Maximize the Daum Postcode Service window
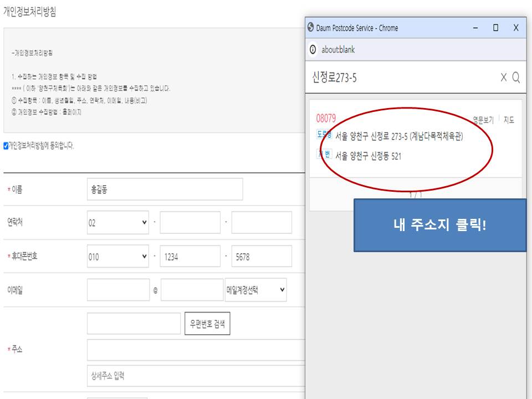Viewport: 532px width, 399px height. (x=495, y=28)
